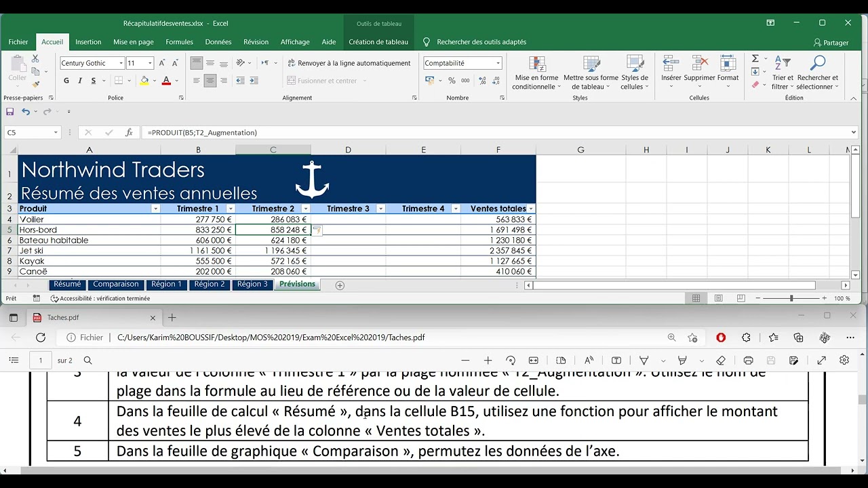Toggle top vertical alignment
This screenshot has width=868, height=488.
pyautogui.click(x=197, y=63)
